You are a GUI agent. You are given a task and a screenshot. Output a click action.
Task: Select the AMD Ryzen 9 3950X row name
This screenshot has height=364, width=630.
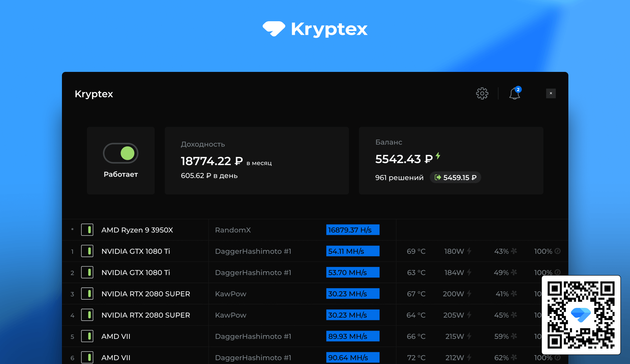click(x=137, y=230)
